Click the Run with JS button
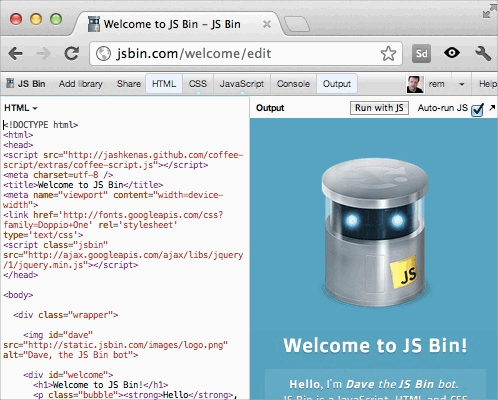This screenshot has height=400, width=498. [379, 108]
